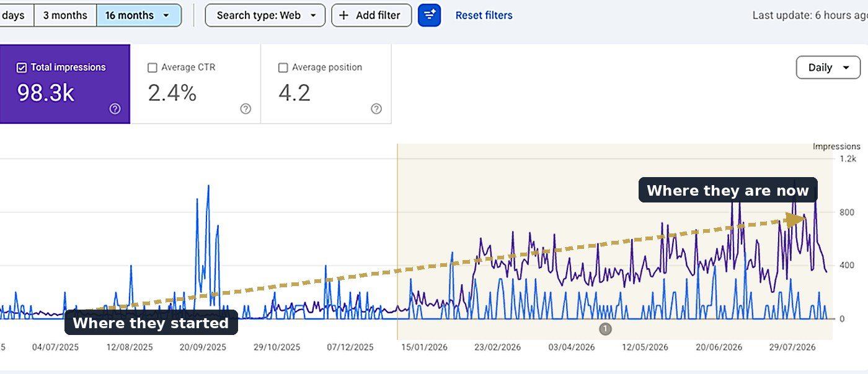The height and width of the screenshot is (374, 868).
Task: Click the 400 axis label
Action: 846,266
